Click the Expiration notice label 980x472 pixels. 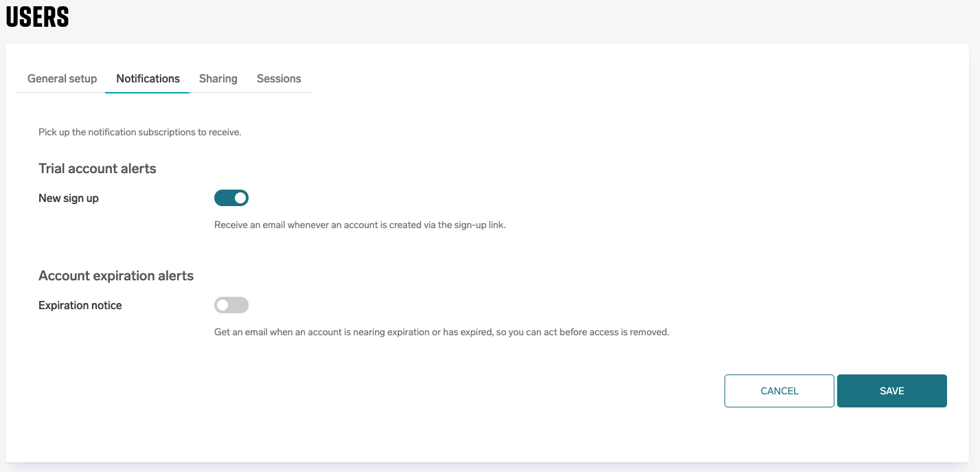click(80, 306)
